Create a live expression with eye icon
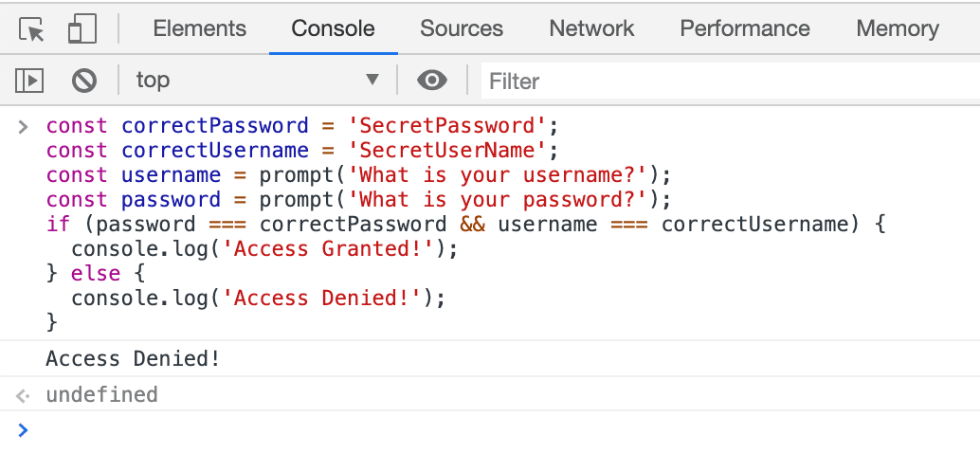 [x=432, y=81]
